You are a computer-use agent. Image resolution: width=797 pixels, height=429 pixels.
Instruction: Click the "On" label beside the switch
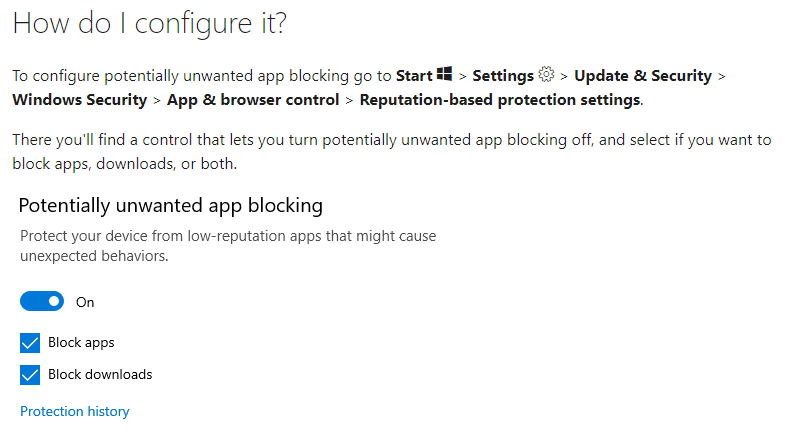click(85, 302)
